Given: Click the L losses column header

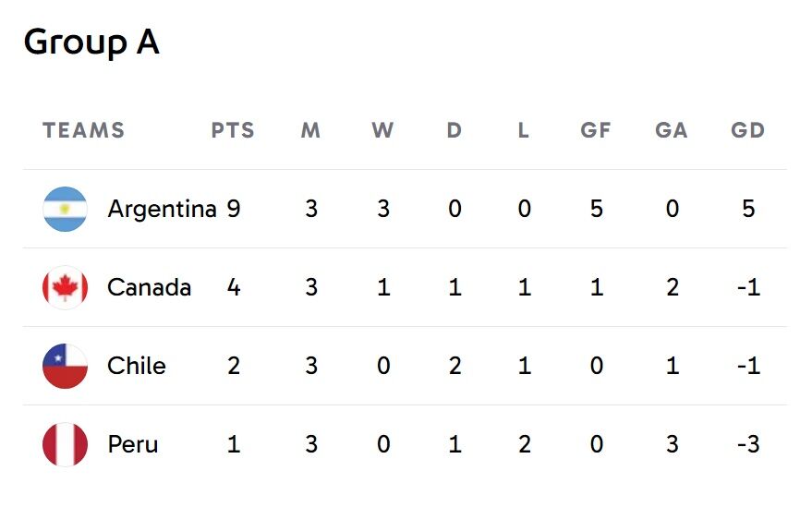Looking at the screenshot, I should (524, 130).
